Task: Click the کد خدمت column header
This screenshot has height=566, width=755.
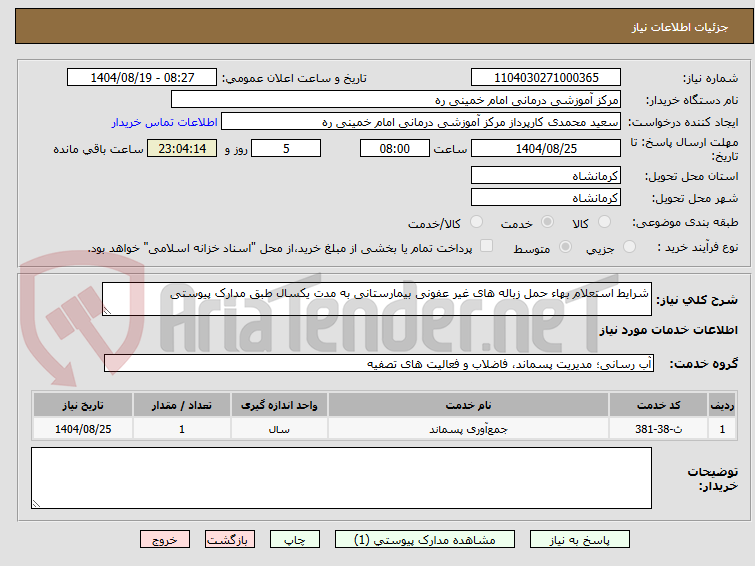Action: (x=658, y=405)
